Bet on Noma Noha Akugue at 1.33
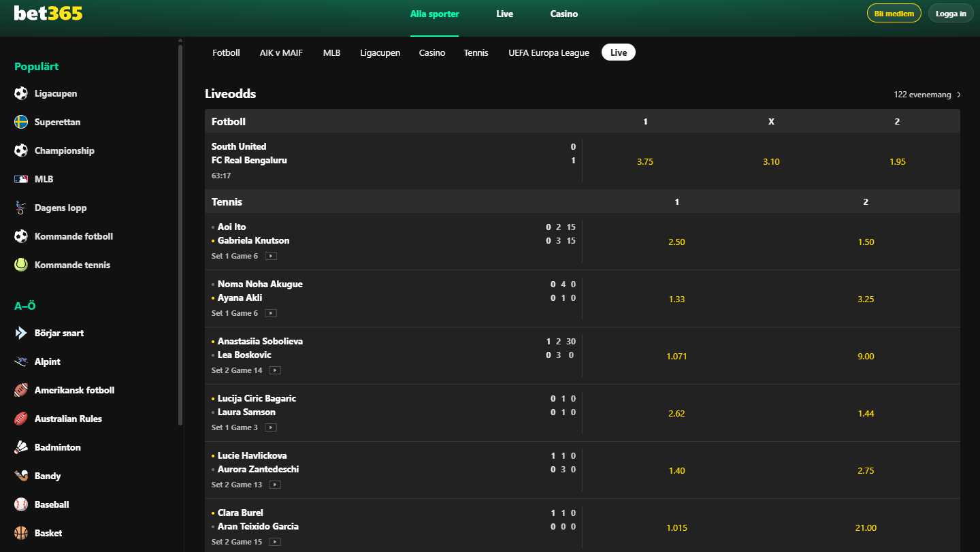980x552 pixels. point(676,299)
